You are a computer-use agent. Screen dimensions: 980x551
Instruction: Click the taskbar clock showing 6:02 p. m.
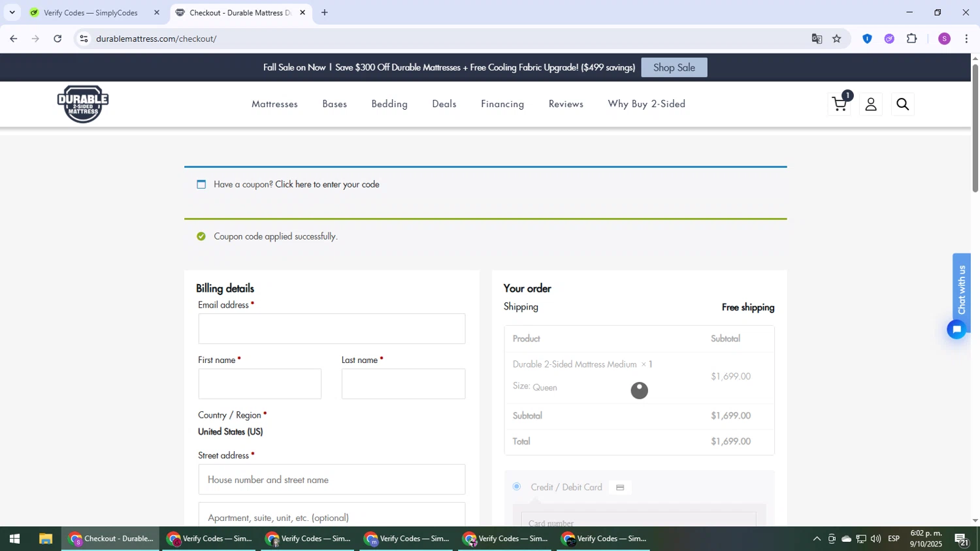coord(926,539)
